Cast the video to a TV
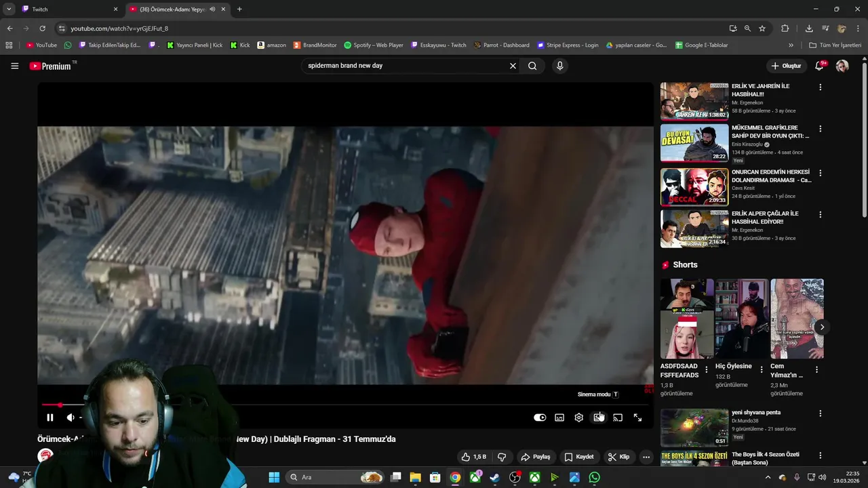 [618, 418]
